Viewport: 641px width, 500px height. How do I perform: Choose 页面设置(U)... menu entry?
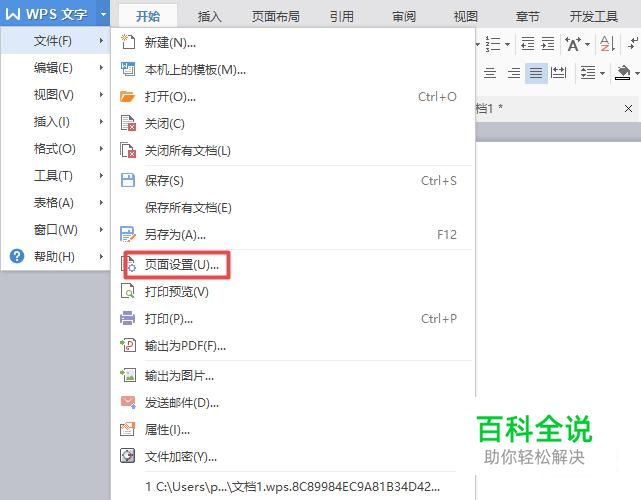(291, 265)
